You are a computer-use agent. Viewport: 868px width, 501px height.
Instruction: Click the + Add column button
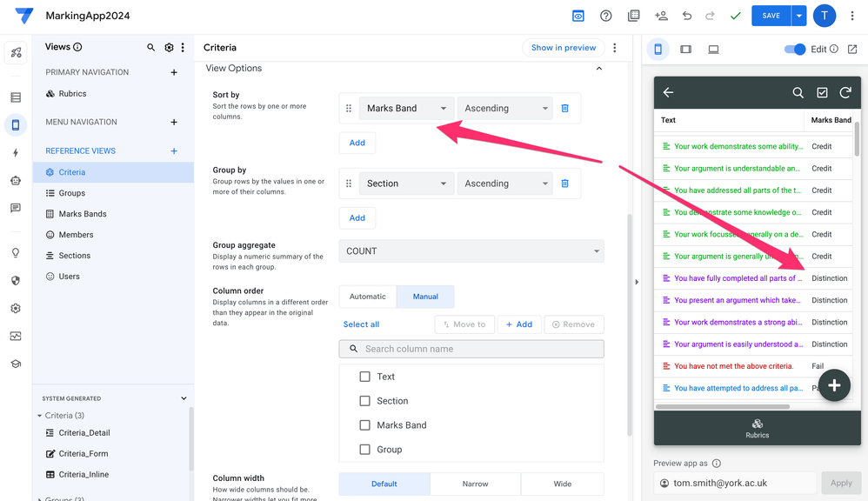[x=519, y=324]
